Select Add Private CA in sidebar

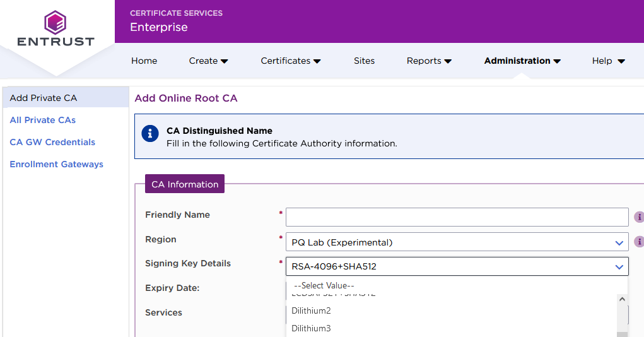[x=44, y=98]
